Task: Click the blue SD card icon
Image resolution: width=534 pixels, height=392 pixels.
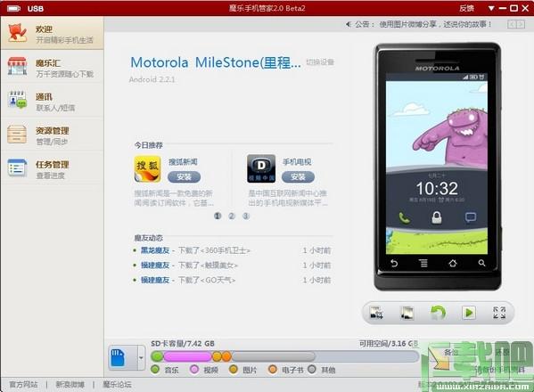Action: pos(119,357)
